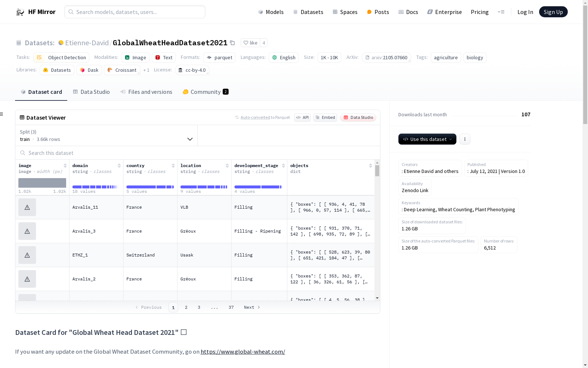Open Docs in the top navigation
This screenshot has height=368, width=588.
(408, 12)
